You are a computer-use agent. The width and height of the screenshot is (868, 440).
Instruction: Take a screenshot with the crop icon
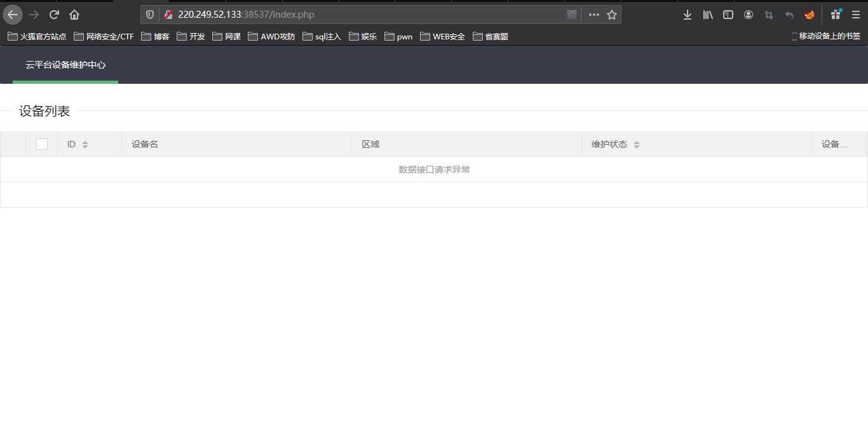(769, 15)
